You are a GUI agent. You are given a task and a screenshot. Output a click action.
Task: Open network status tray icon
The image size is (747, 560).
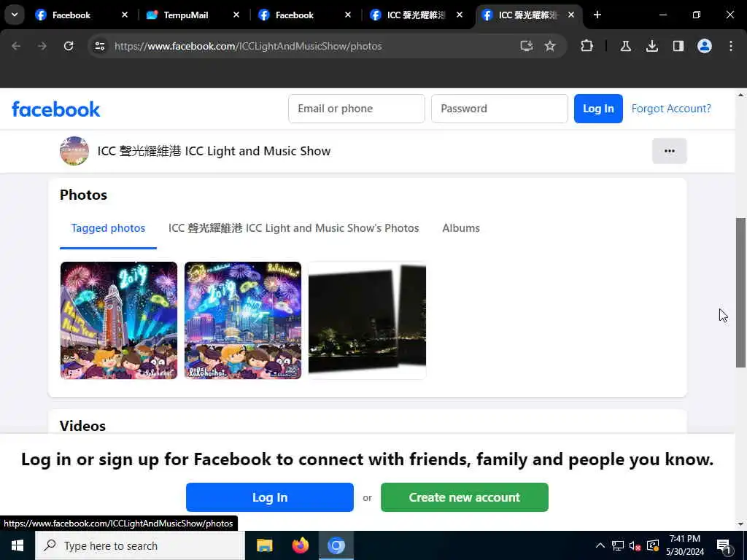618,545
